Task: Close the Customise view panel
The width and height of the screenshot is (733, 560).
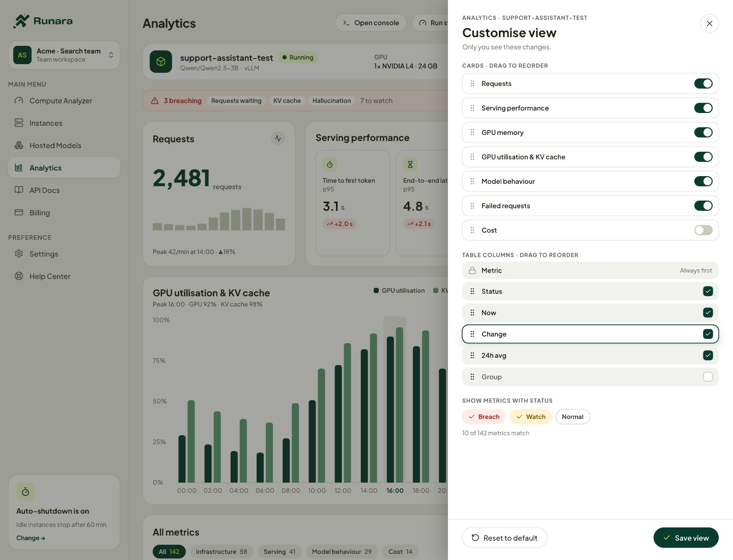Action: click(x=710, y=23)
